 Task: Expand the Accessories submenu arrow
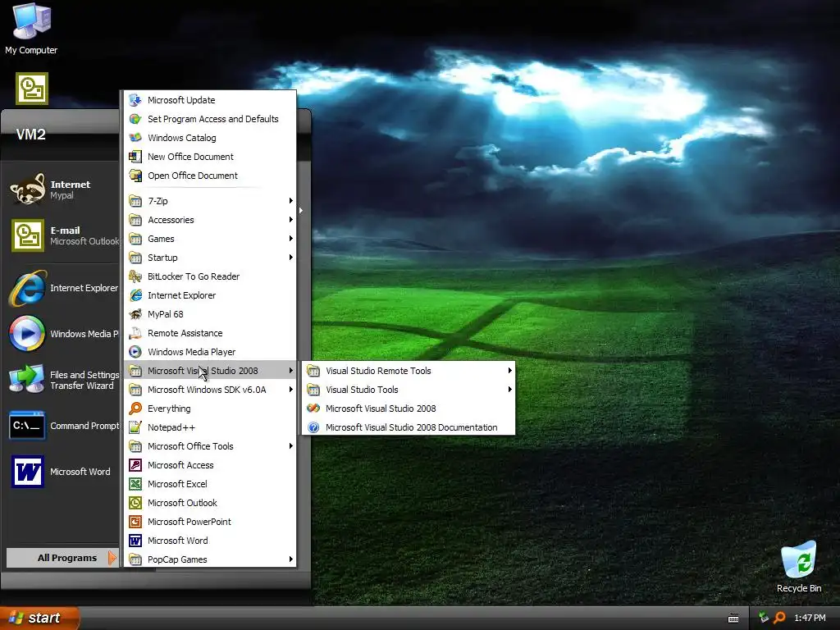coord(291,220)
